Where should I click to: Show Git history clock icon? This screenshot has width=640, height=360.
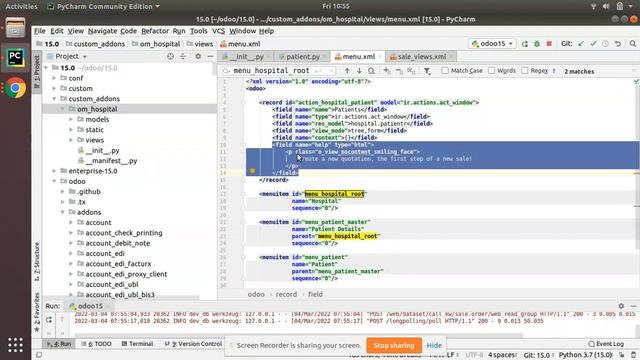pyautogui.click(x=605, y=44)
